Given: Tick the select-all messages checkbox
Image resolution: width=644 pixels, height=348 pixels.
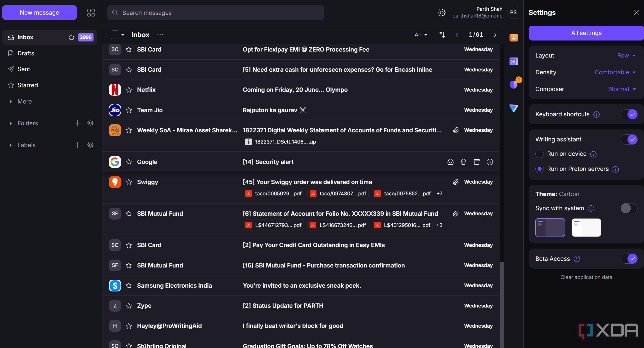Looking at the screenshot, I should [115, 35].
